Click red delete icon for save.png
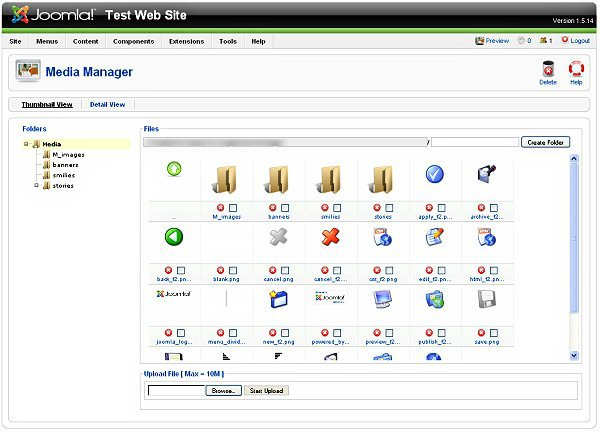The height and width of the screenshot is (432, 600). (481, 333)
